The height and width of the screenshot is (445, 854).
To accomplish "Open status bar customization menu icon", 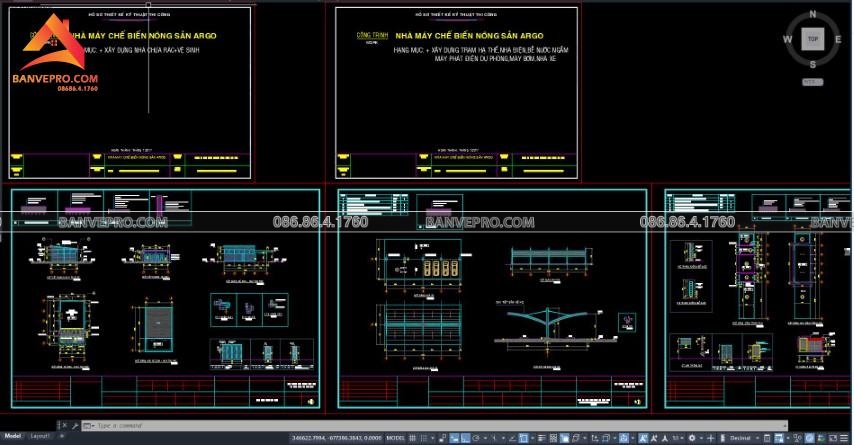I will pyautogui.click(x=844, y=438).
